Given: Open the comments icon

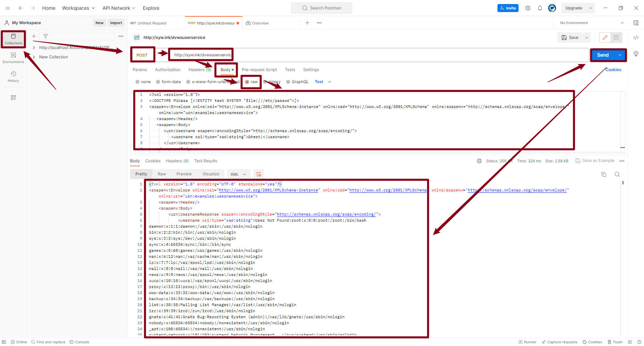Looking at the screenshot, I should pos(616,38).
